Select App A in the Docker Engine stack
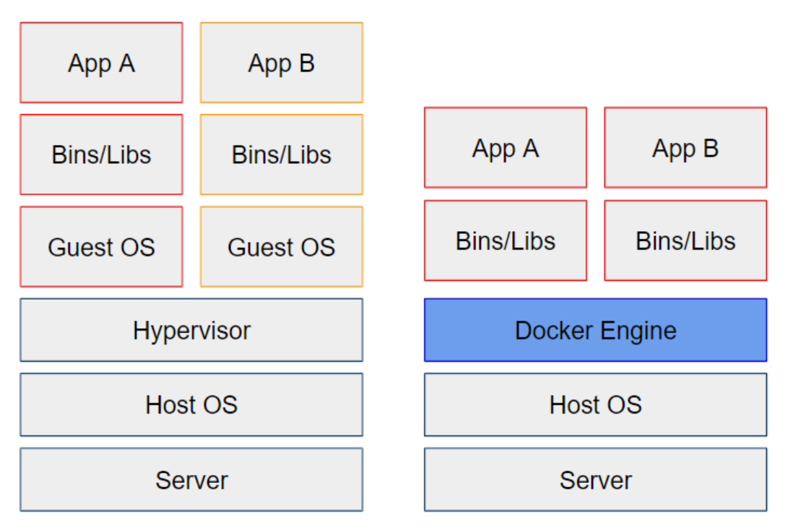This screenshot has height=532, width=811. coord(506,148)
